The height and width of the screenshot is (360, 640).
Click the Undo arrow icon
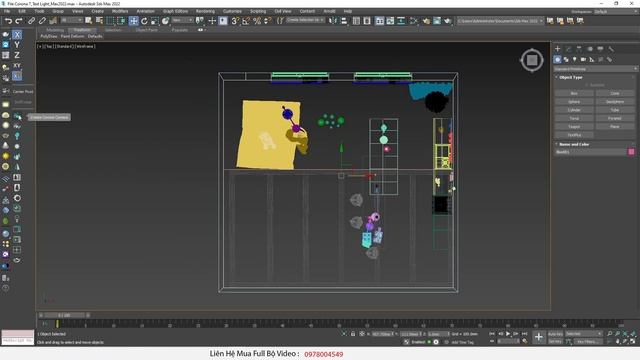pyautogui.click(x=8, y=20)
